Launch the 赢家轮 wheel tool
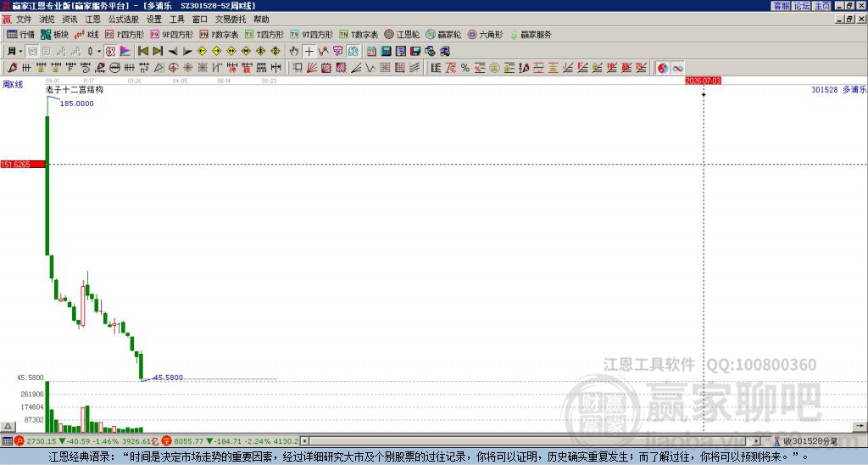Image resolution: width=868 pixels, height=465 pixels. pos(443,34)
